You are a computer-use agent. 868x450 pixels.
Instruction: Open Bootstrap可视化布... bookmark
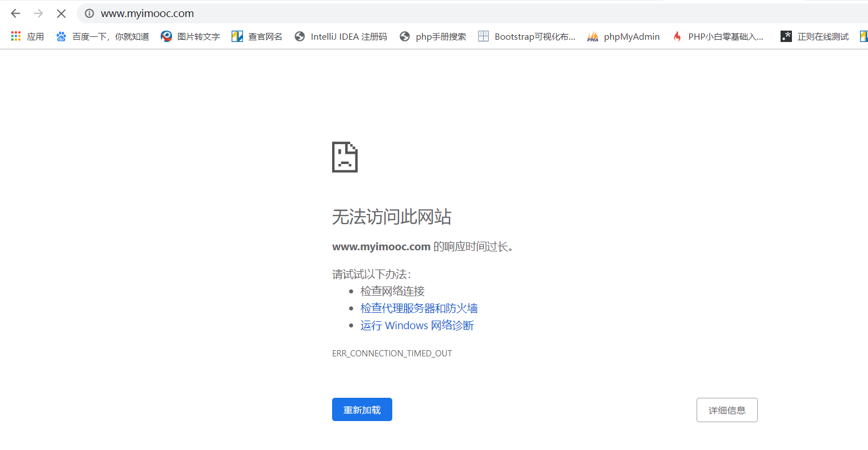(x=535, y=36)
